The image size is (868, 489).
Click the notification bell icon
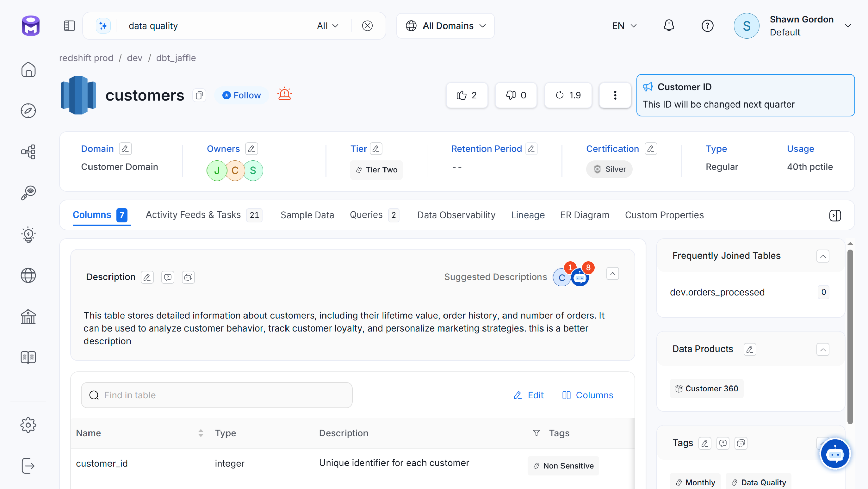click(x=669, y=26)
